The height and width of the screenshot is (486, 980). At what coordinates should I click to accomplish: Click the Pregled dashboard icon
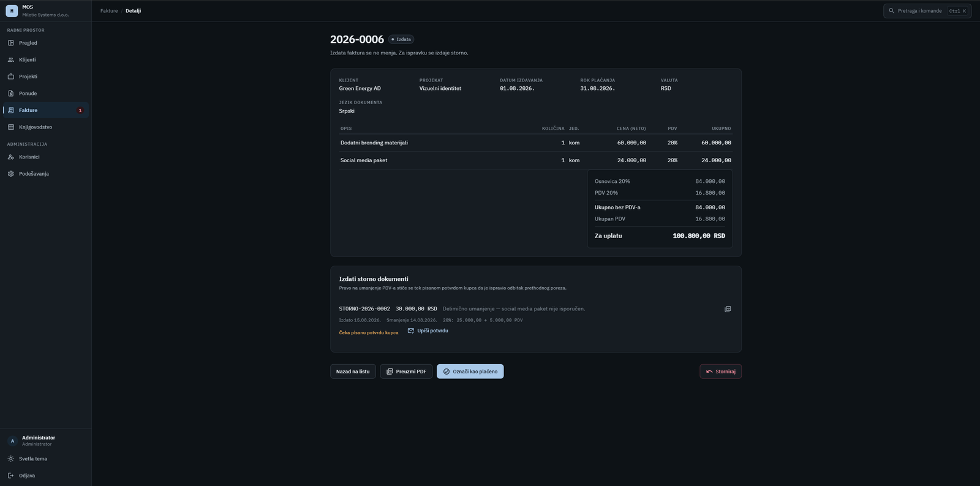point(11,43)
